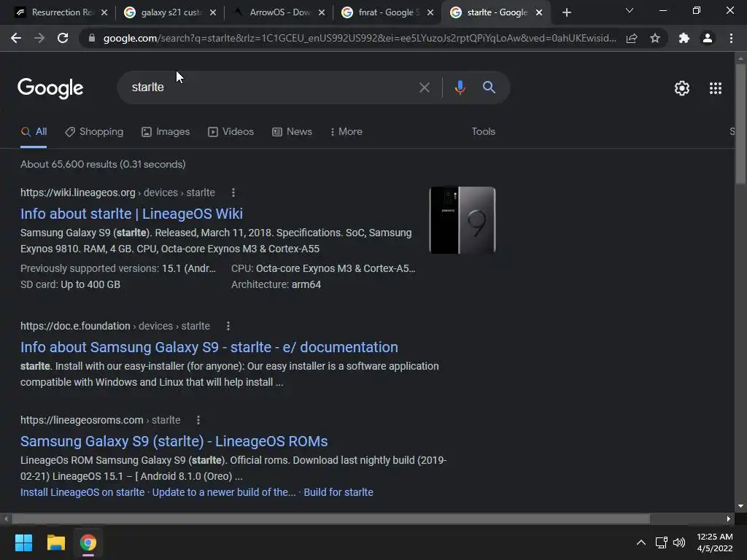Share this page icon in address bar
Viewport: 747px width, 560px height.
632,38
